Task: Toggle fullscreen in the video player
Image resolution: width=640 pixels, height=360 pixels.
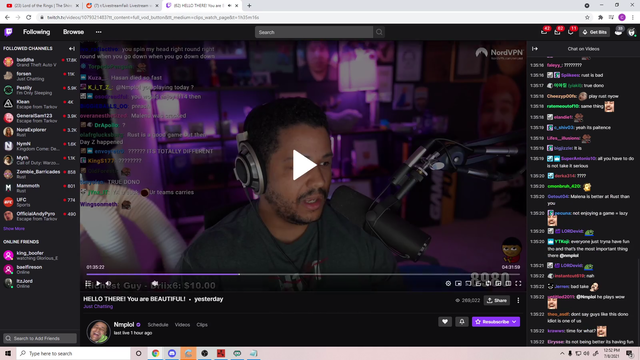Action: (518, 283)
